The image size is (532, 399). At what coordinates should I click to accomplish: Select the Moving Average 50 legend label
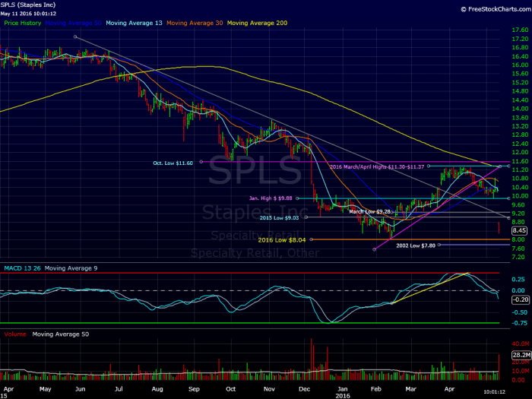tap(73, 23)
